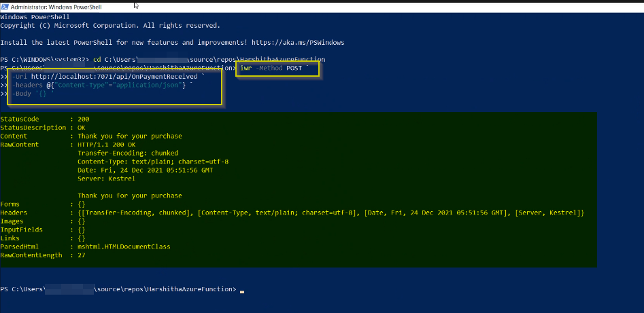Viewport: 644px width, 313px height.
Task: Click 'Thank you for your purchase' in Content row
Action: pos(130,136)
